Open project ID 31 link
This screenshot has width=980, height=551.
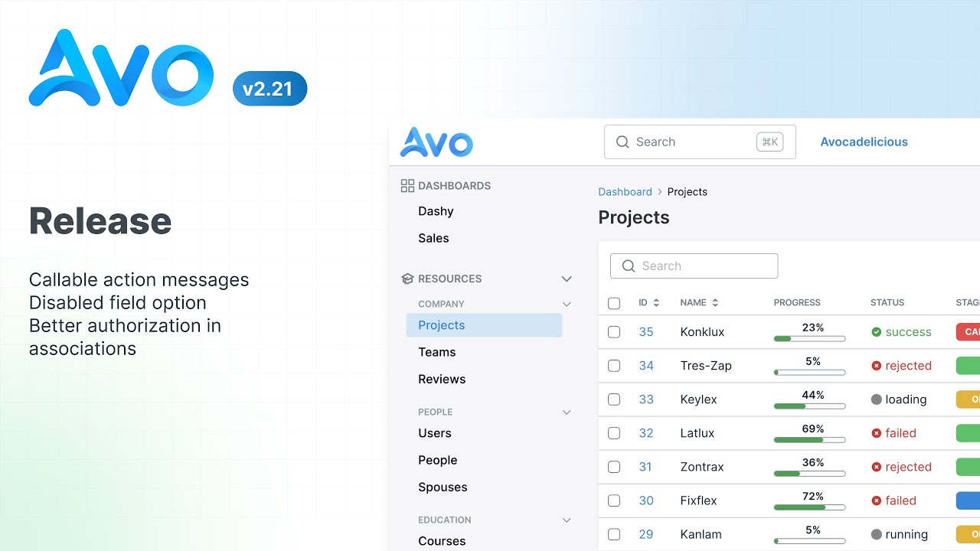pyautogui.click(x=645, y=467)
